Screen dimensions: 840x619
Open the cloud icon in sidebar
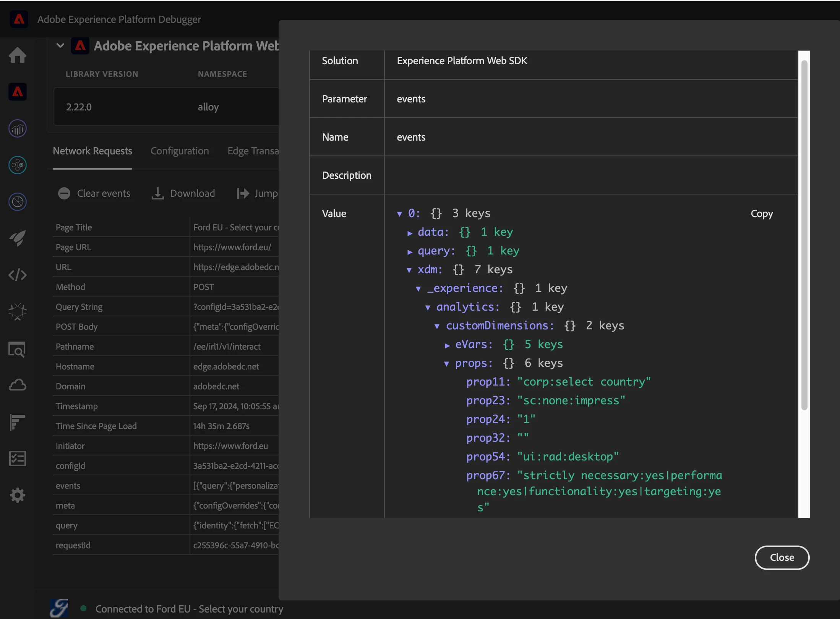(18, 385)
